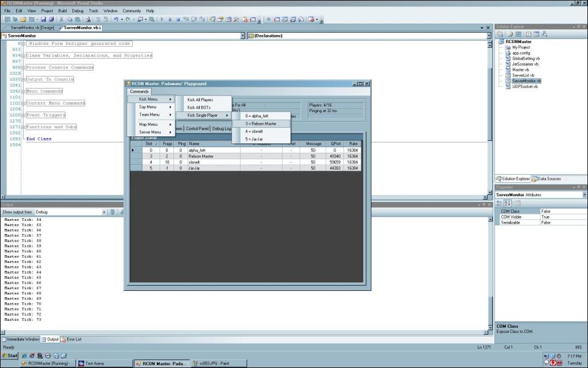This screenshot has width=588, height=368.
Task: Click the Windows Start button
Action: [10, 355]
